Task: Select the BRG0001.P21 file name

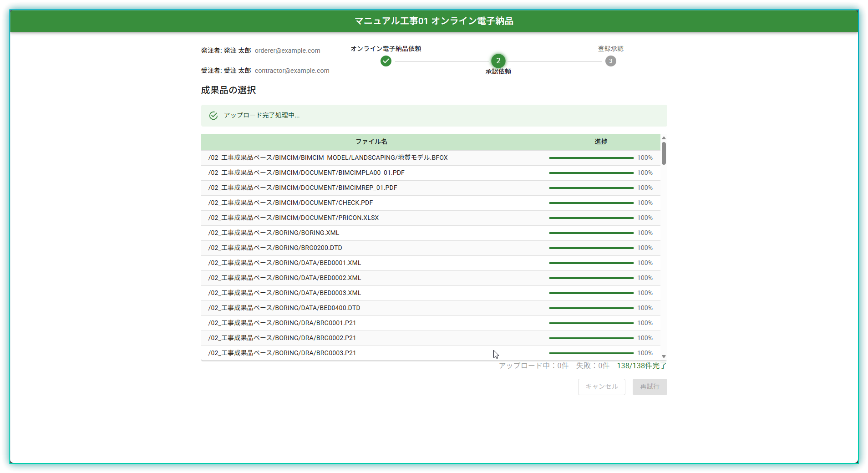Action: 282,323
